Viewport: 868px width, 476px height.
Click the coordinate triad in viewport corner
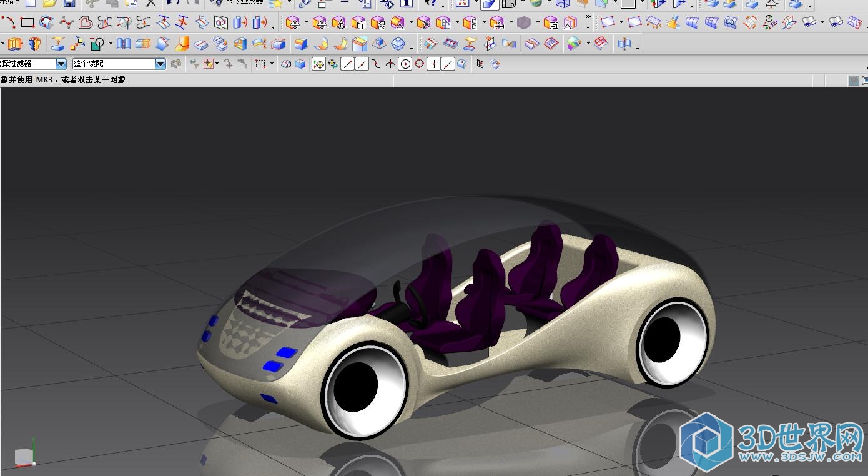25,453
